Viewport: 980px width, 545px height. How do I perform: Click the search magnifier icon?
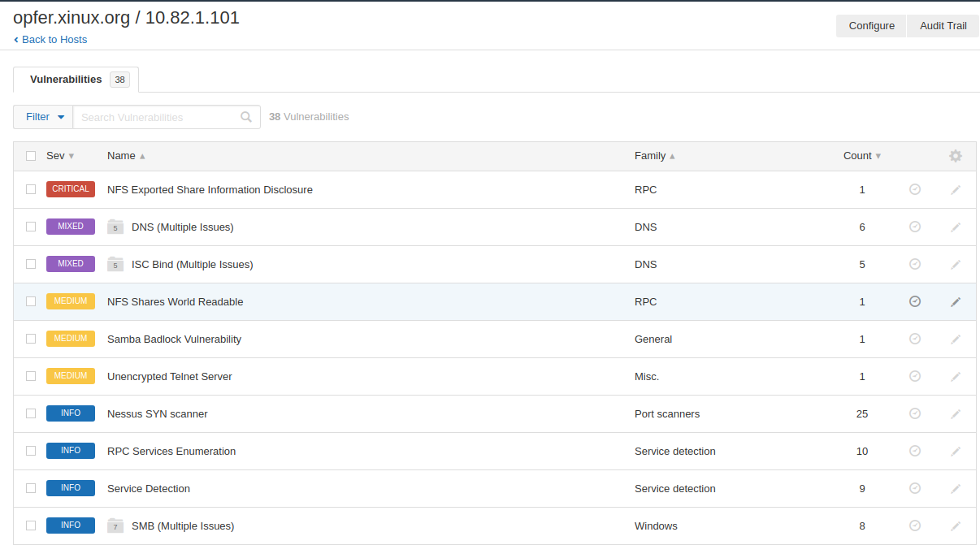(246, 117)
